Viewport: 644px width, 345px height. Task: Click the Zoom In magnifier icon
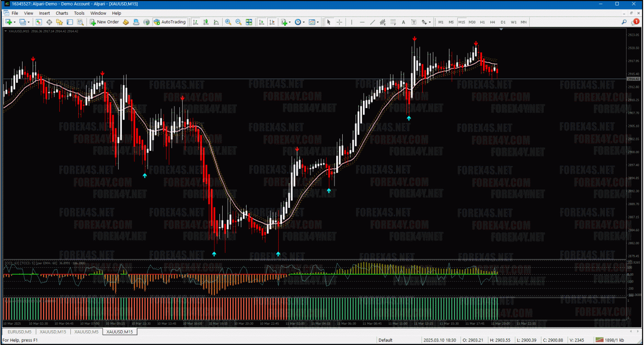[228, 22]
